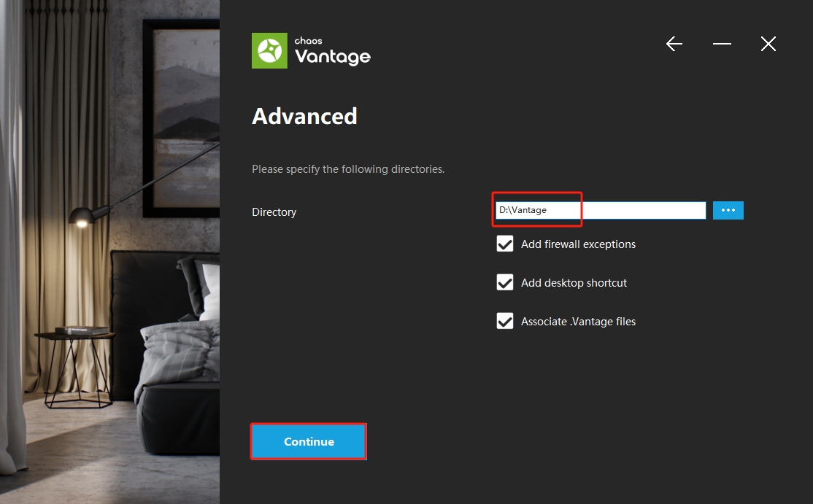Click the empty right end of directory field
The image size is (813, 504).
(x=657, y=210)
